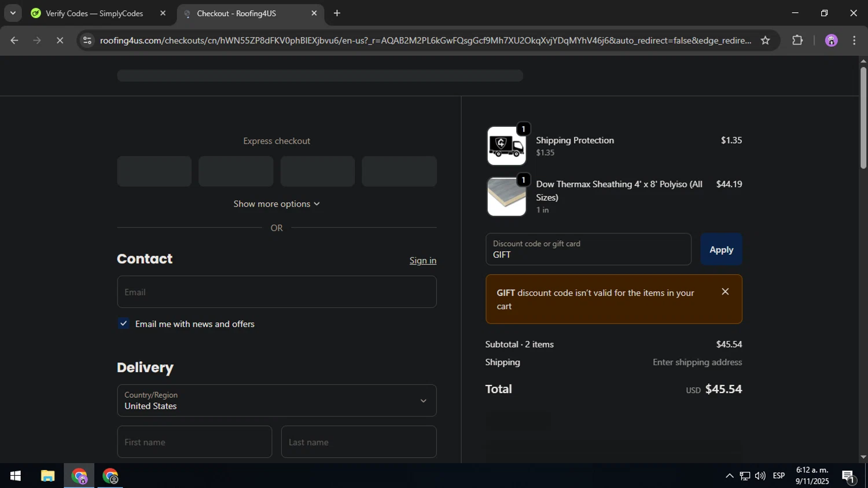Show hidden system tray icons
Image resolution: width=868 pixels, height=488 pixels.
729,476
